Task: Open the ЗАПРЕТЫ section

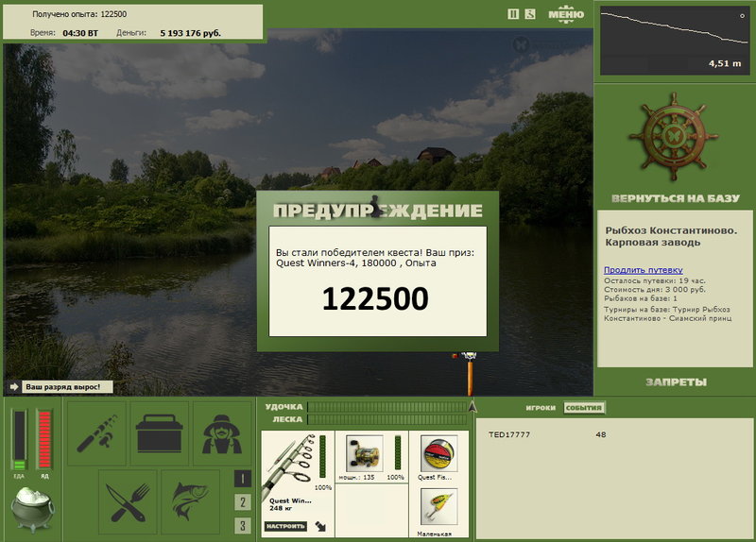Action: pos(676,382)
